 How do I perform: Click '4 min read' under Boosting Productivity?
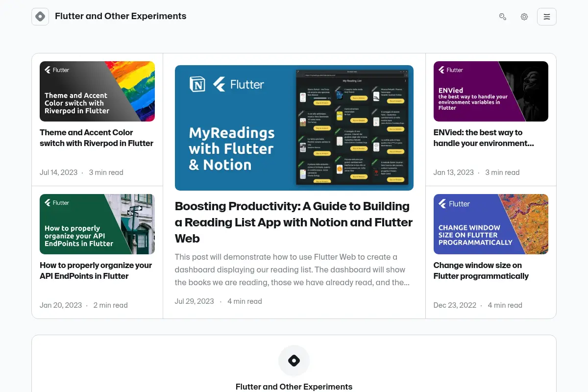coord(245,301)
